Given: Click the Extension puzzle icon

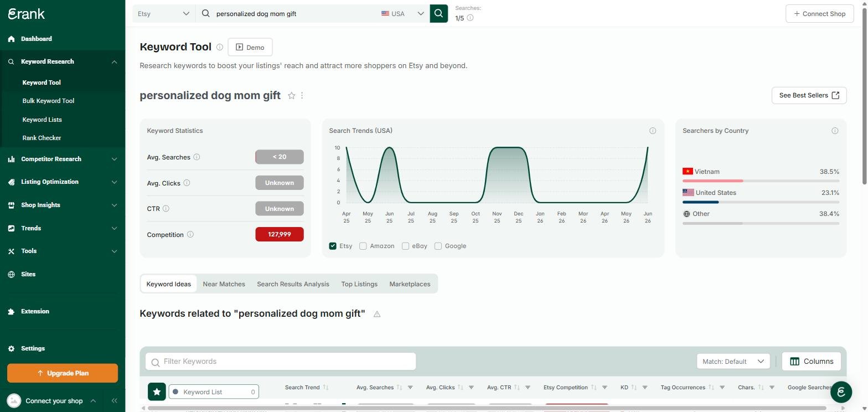Looking at the screenshot, I should [x=11, y=311].
